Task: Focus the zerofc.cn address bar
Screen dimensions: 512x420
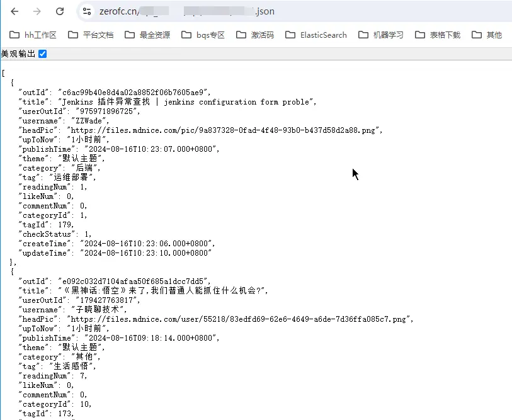Action: coord(294,11)
